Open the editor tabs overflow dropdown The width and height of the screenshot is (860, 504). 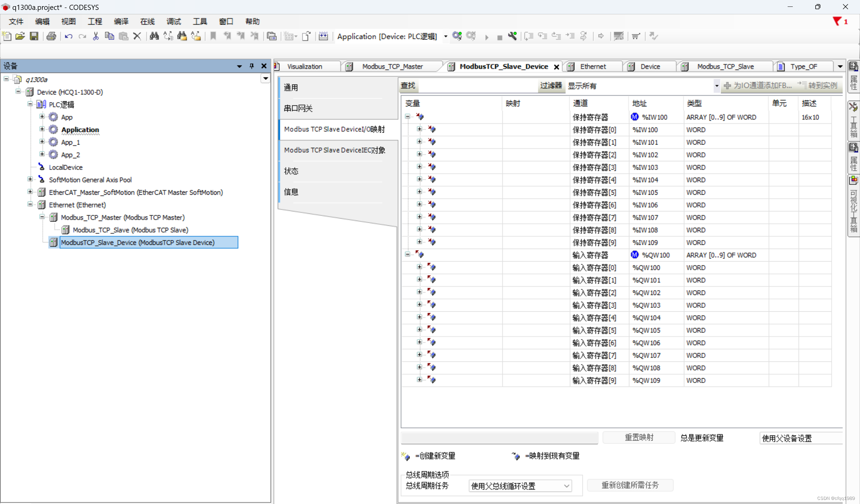pos(840,66)
